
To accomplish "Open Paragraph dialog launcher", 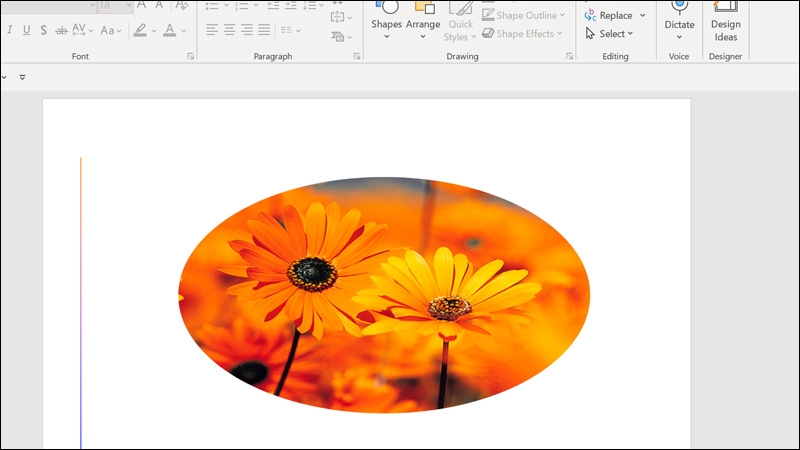I will coord(357,56).
